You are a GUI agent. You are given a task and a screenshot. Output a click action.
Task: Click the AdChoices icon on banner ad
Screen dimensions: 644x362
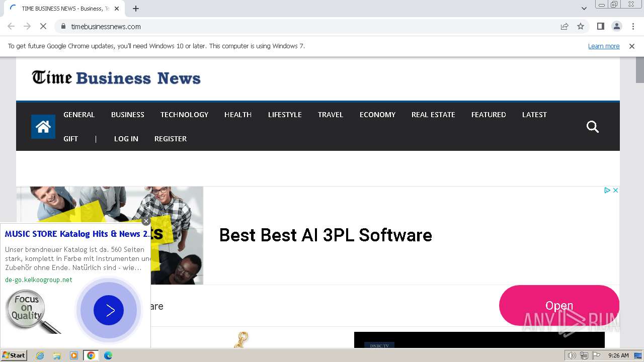point(607,190)
